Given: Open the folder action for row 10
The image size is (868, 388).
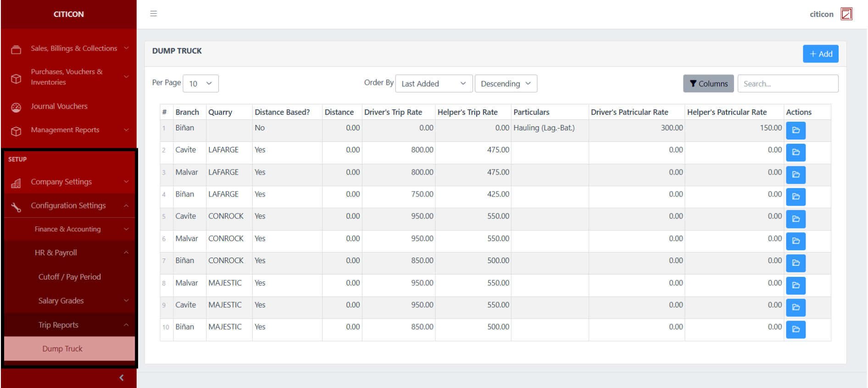Looking at the screenshot, I should 796,329.
